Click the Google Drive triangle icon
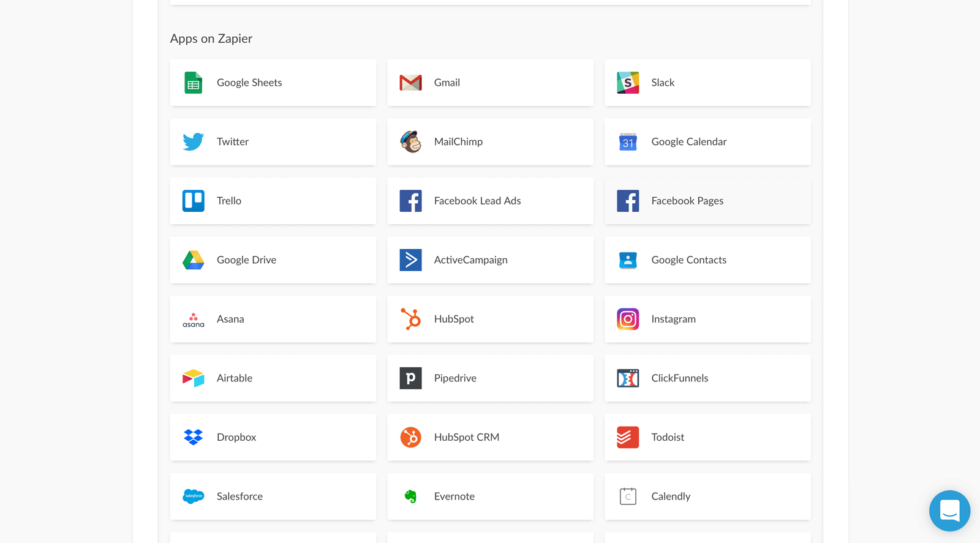 [193, 260]
